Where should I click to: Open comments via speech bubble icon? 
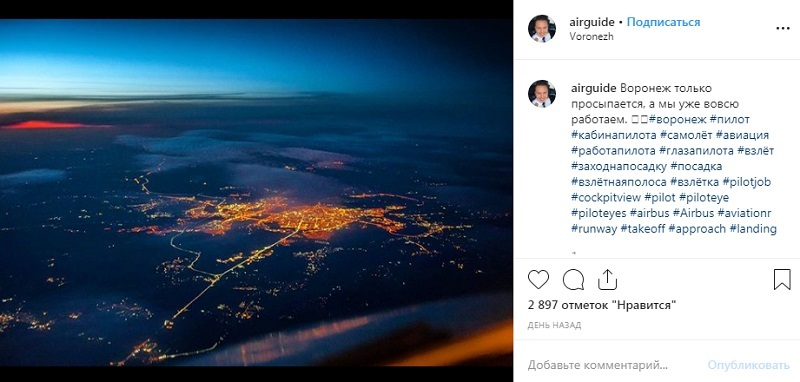[x=573, y=279]
